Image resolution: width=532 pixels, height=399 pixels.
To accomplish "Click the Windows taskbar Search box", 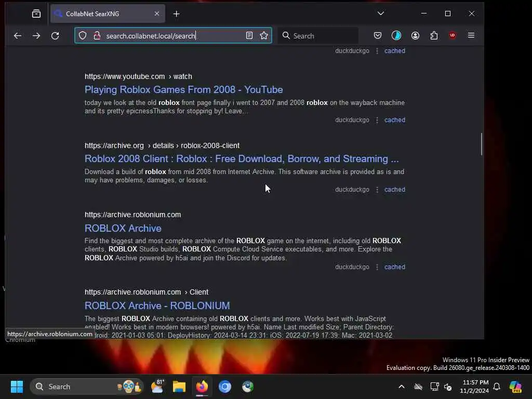I will (87, 387).
